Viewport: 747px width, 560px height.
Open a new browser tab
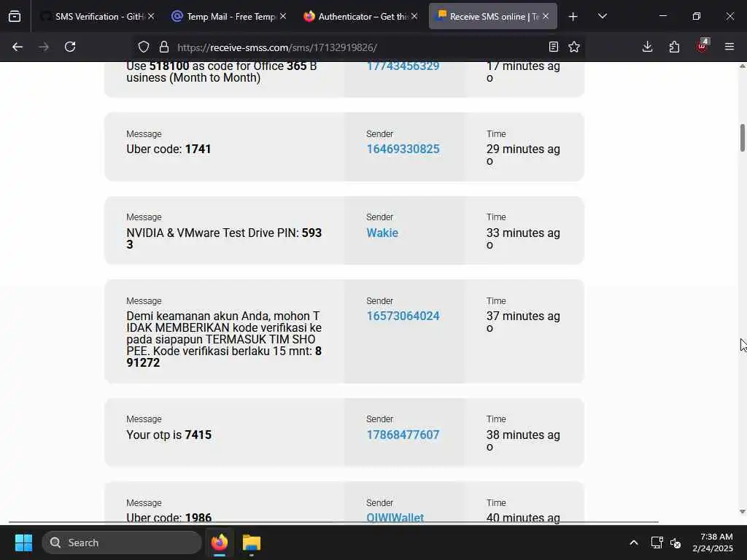pyautogui.click(x=573, y=17)
